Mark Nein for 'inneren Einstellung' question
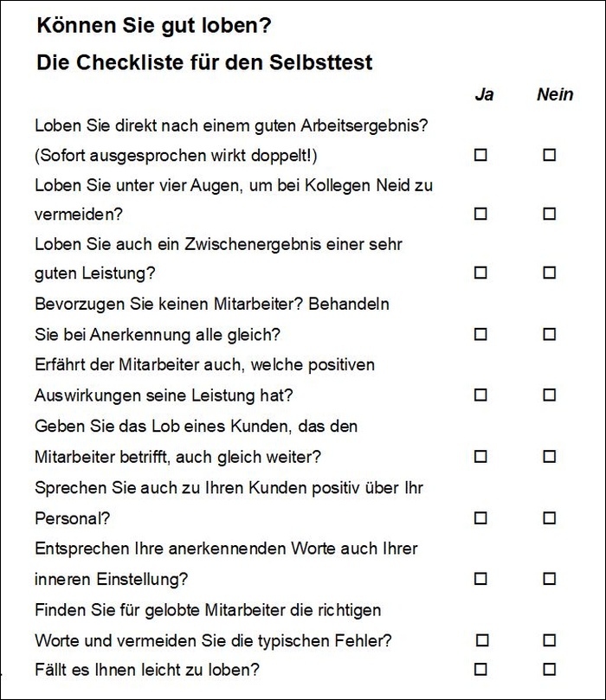The height and width of the screenshot is (700, 606). click(549, 578)
